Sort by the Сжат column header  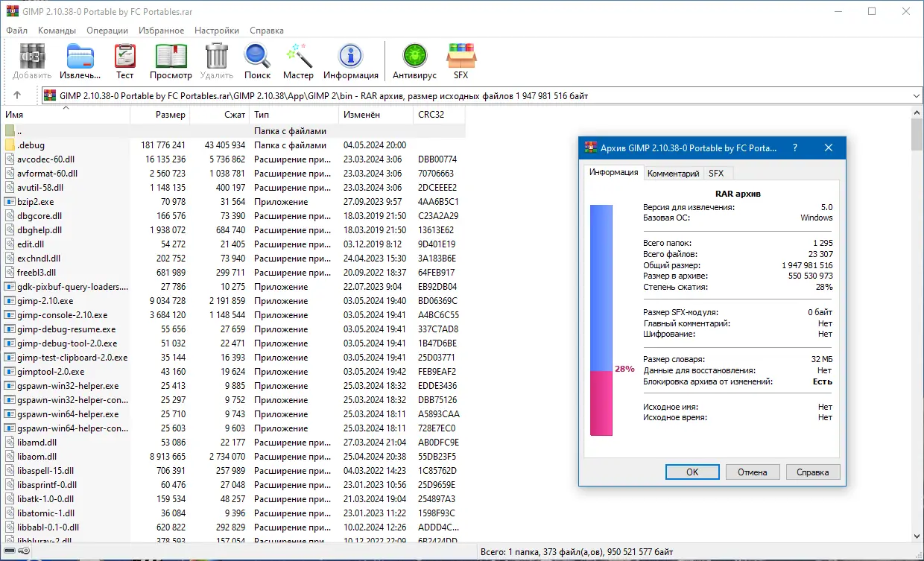[x=220, y=115]
